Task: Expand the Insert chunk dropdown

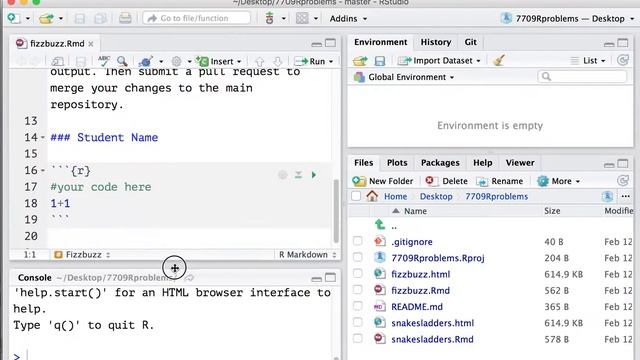Action: pyautogui.click(x=239, y=62)
